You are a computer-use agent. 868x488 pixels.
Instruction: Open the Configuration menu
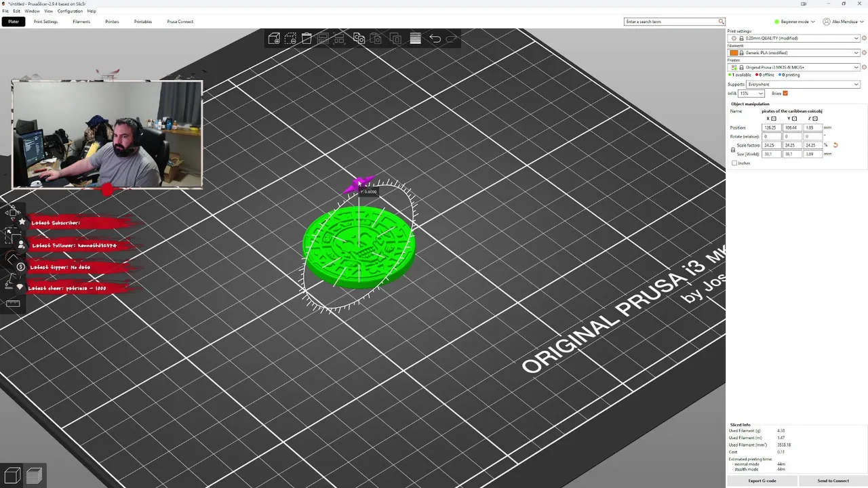(70, 11)
